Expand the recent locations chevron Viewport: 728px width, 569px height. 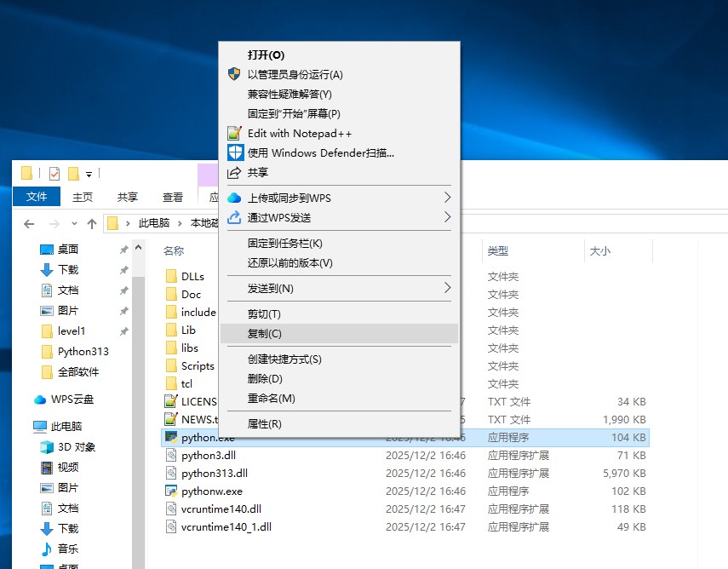74,224
